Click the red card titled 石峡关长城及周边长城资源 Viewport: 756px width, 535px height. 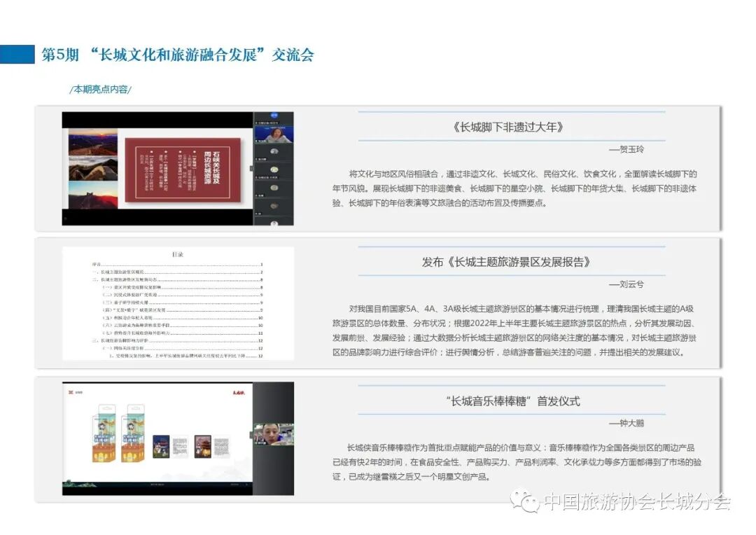point(183,169)
